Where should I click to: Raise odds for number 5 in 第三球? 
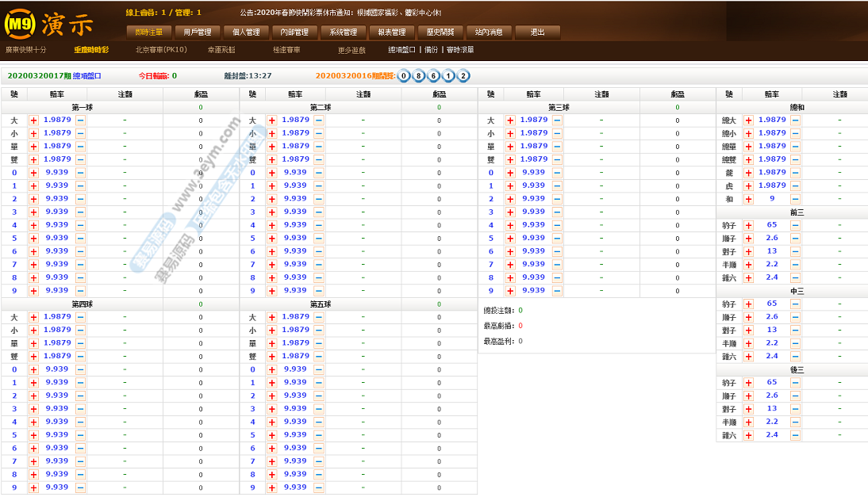click(510, 239)
